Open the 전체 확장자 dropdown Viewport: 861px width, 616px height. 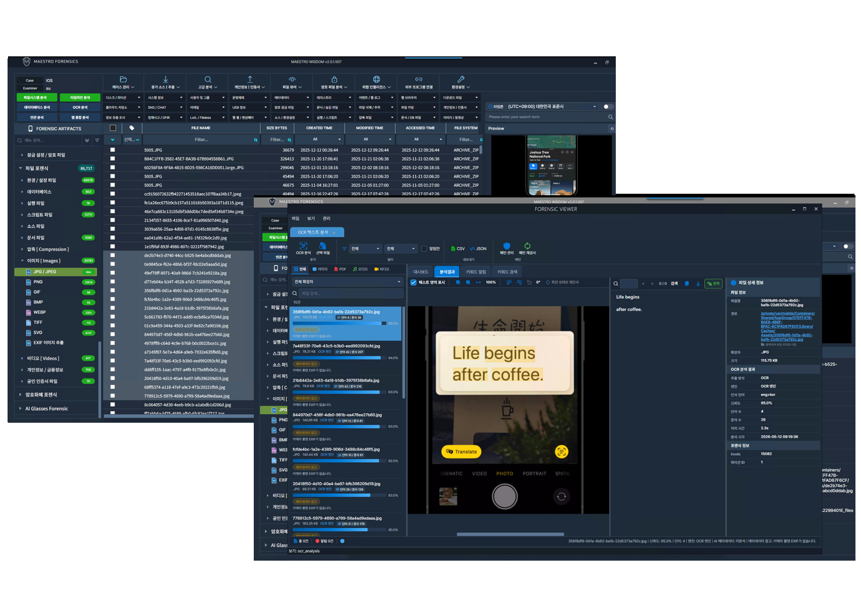tap(347, 282)
